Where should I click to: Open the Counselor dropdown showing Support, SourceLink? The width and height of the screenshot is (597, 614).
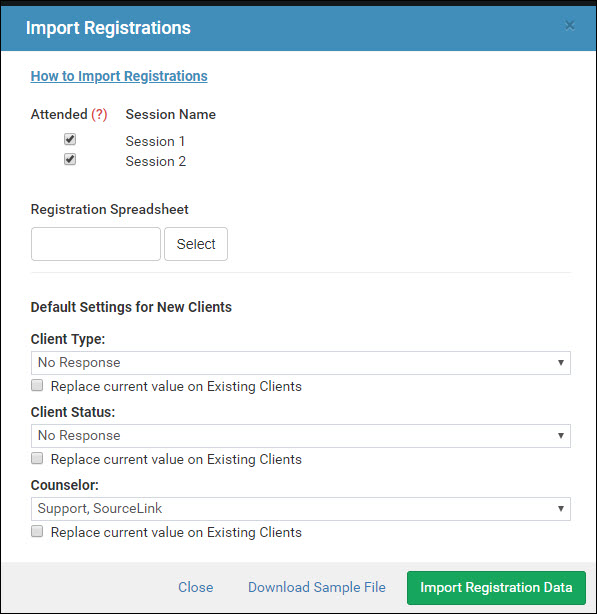[x=301, y=509]
